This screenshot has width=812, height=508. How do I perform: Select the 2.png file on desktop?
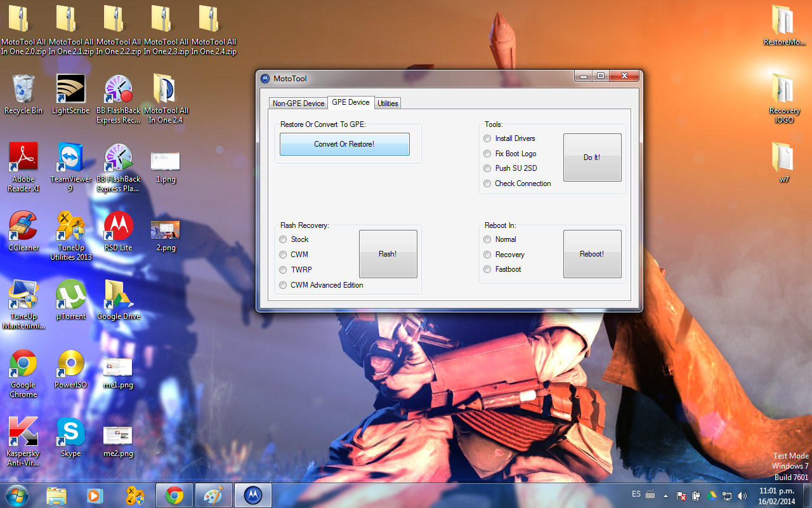[166, 235]
